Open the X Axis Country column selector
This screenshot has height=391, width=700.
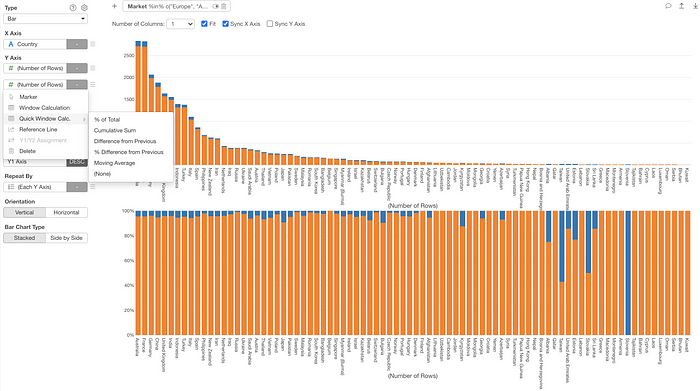pos(35,44)
